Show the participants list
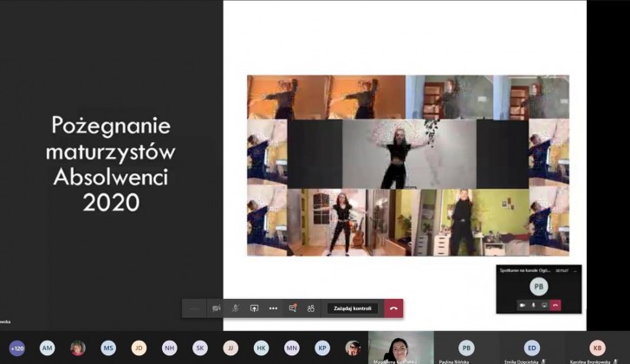Image resolution: width=630 pixels, height=364 pixels. click(311, 308)
